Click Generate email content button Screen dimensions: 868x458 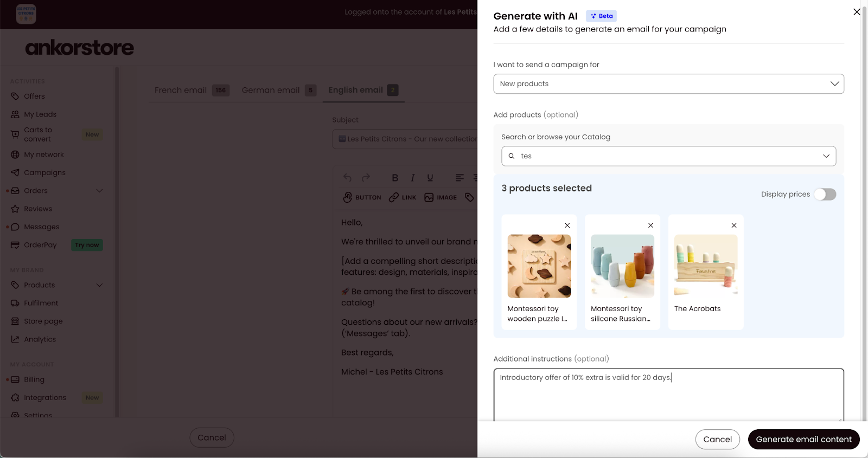click(803, 440)
